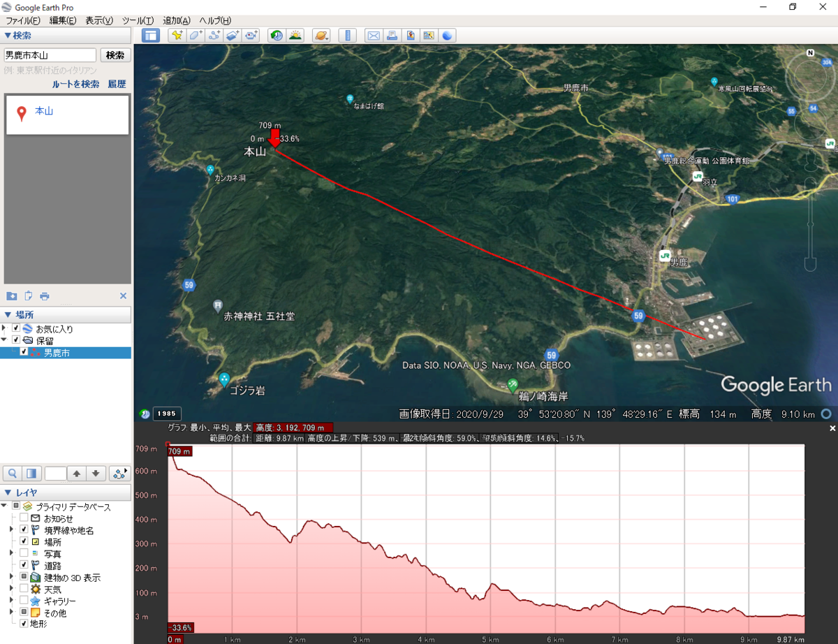Click the Places panel view toggle icon

click(x=31, y=474)
